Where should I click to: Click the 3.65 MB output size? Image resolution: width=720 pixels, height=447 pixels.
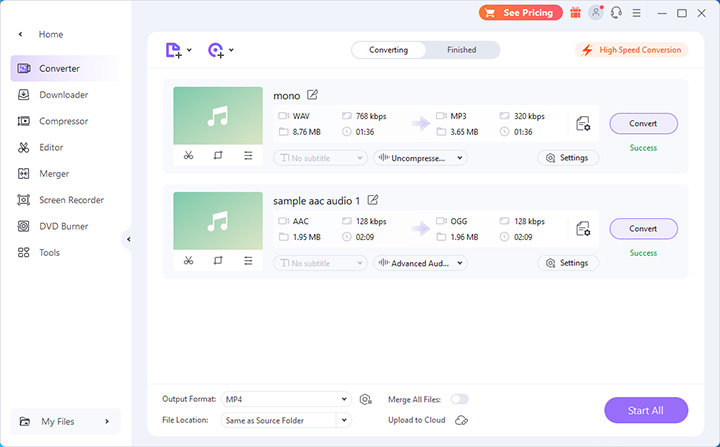[x=464, y=132]
